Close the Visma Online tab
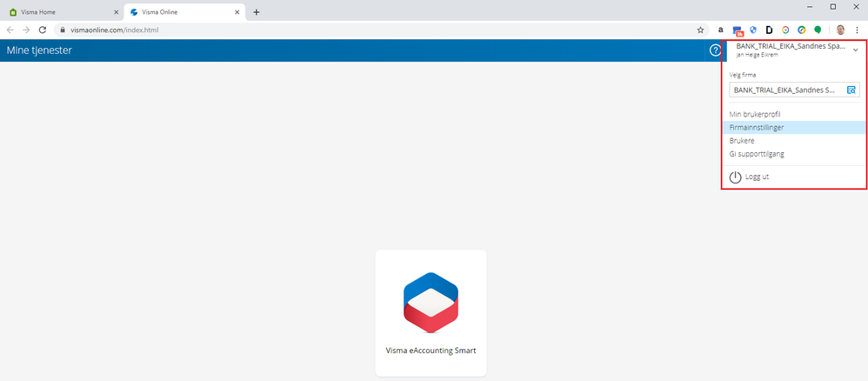 [x=238, y=12]
